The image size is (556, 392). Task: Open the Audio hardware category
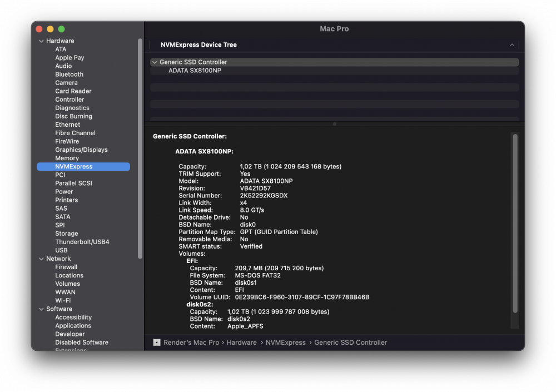tap(63, 66)
